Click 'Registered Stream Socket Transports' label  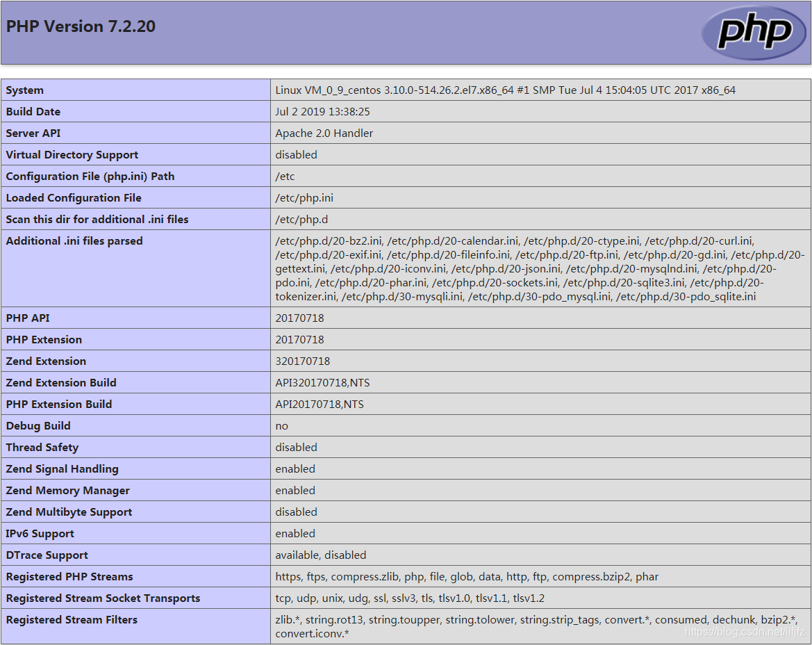[103, 598]
